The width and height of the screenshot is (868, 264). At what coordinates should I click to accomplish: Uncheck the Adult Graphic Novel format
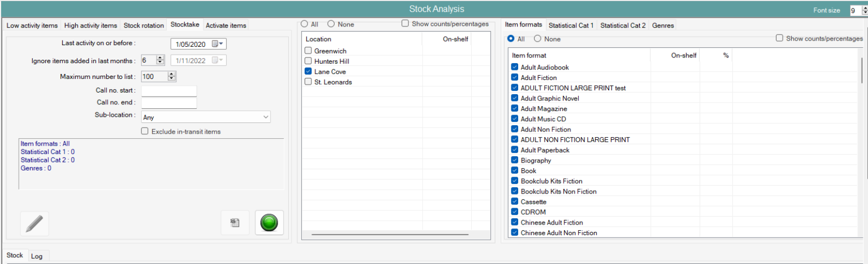pyautogui.click(x=515, y=98)
